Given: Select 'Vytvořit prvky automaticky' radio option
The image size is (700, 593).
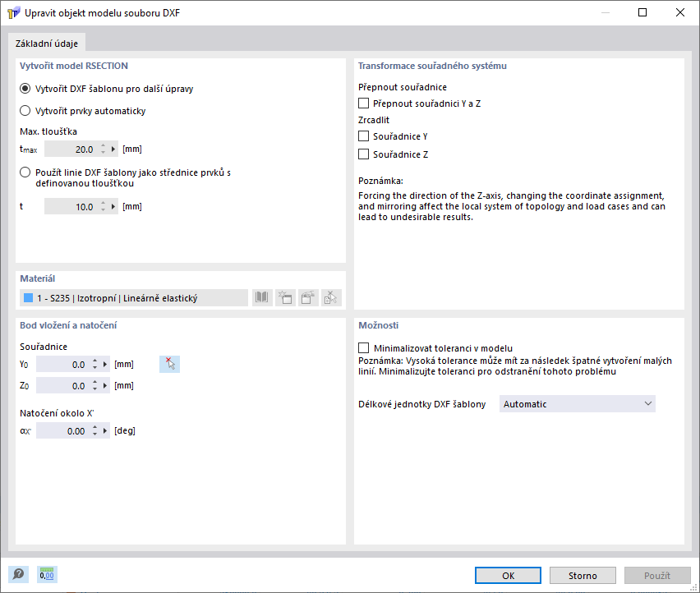Looking at the screenshot, I should click(25, 110).
